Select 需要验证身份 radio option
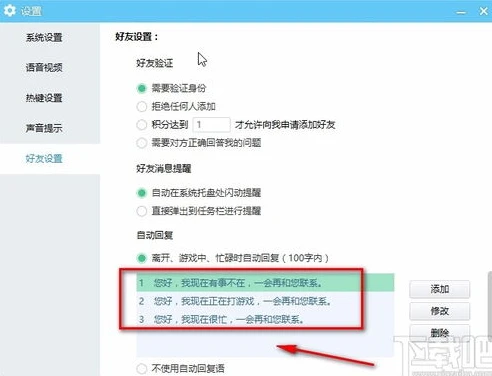Viewport: 492px width, 376px height. click(x=142, y=88)
